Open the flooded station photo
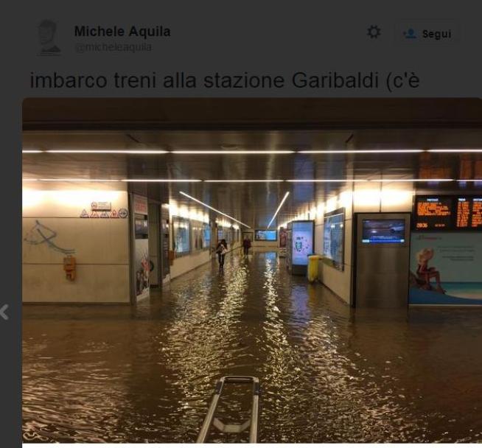Viewport: 482px width, 448px height. 252,270
